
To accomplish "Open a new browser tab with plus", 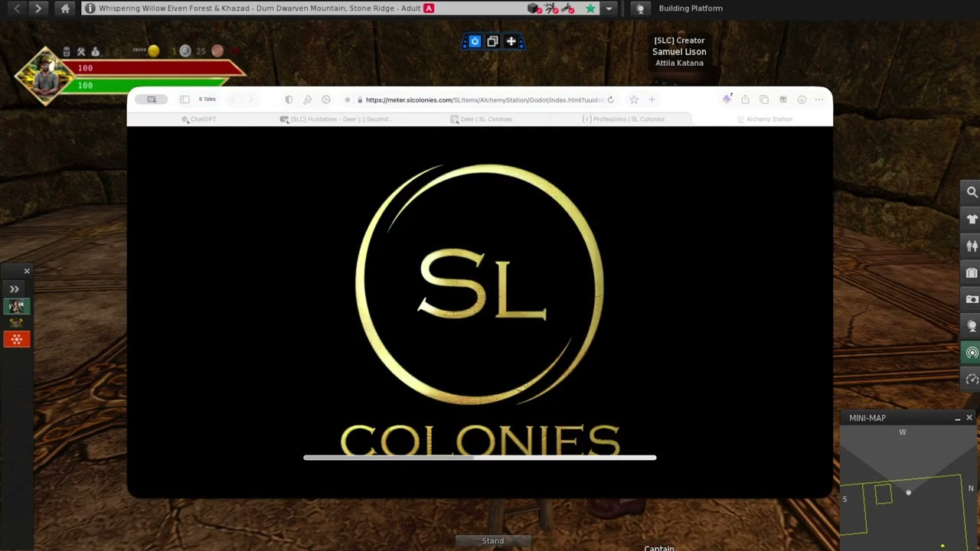I will (652, 99).
